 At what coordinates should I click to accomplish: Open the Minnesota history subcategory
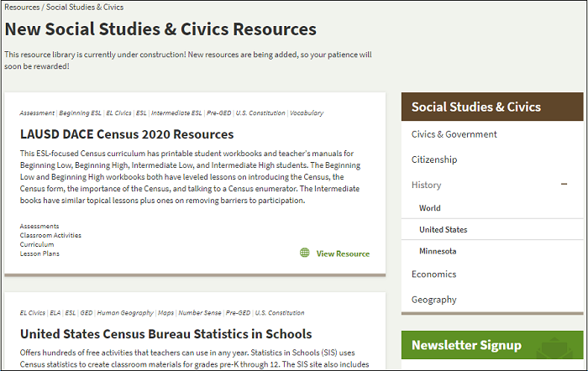pos(438,251)
